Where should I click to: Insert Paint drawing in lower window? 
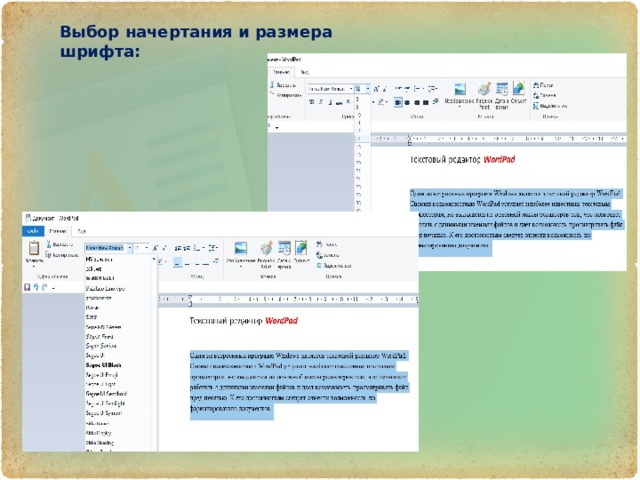[x=266, y=248]
